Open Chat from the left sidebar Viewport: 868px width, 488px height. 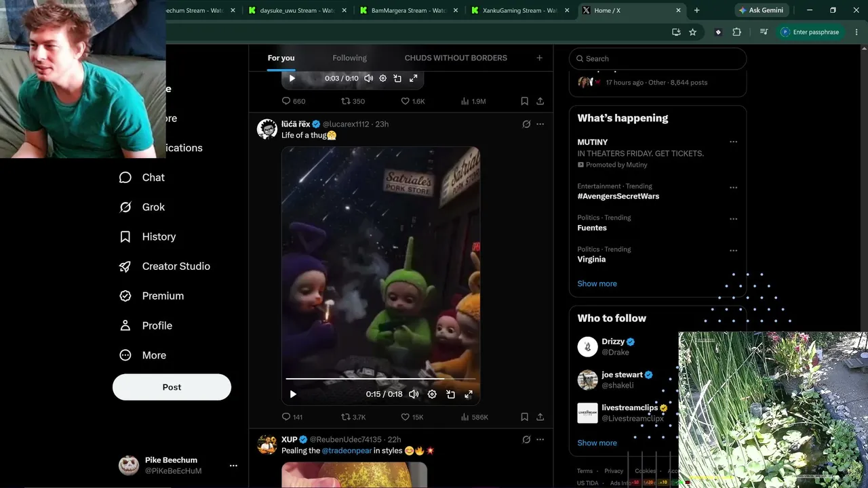pyautogui.click(x=142, y=178)
